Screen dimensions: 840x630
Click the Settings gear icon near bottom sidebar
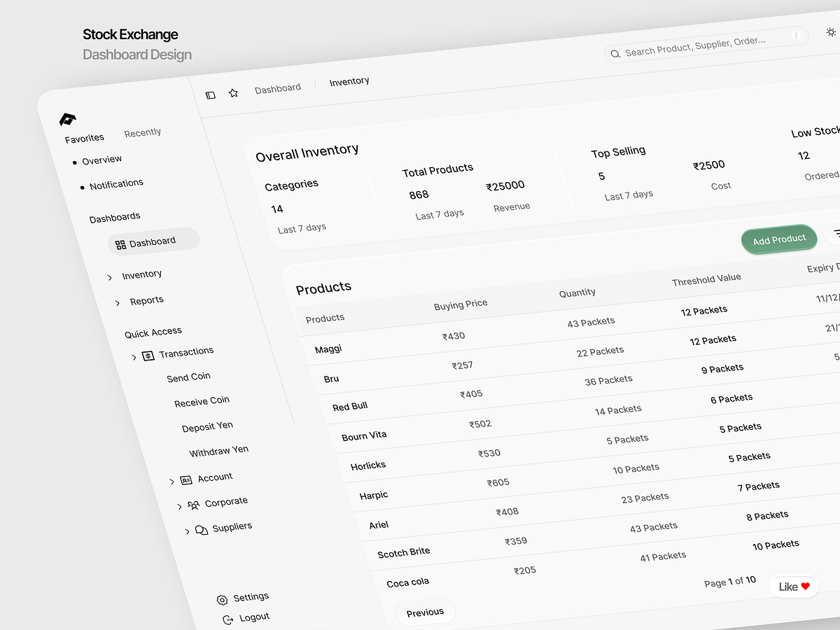222,599
